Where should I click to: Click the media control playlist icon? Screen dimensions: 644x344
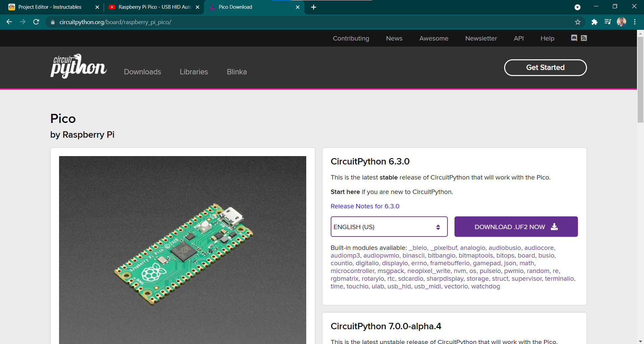pos(608,22)
